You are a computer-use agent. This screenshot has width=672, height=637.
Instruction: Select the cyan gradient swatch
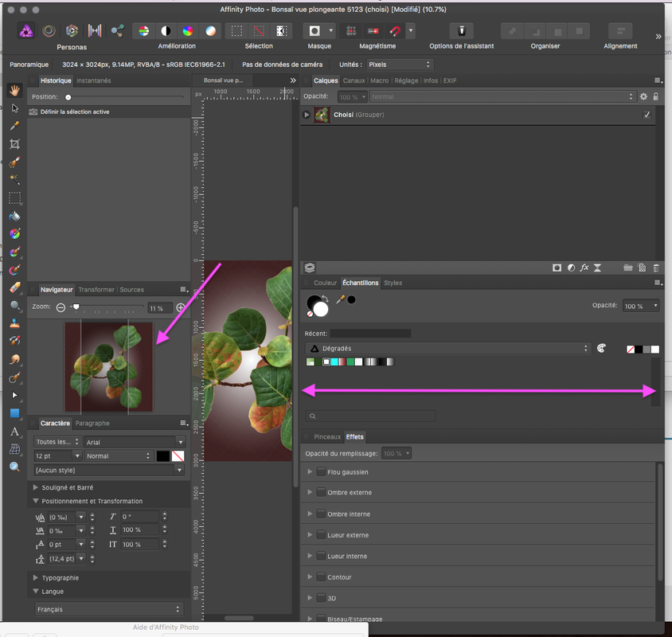coord(335,362)
